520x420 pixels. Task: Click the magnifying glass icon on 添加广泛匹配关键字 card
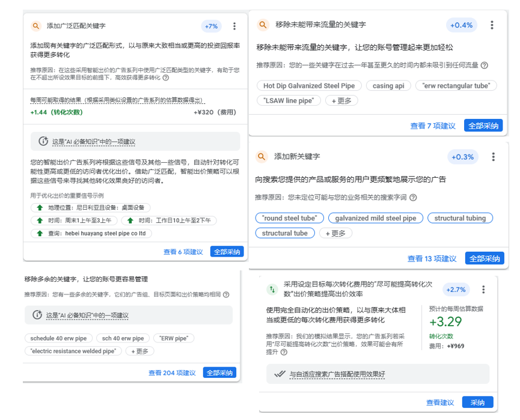35,26
